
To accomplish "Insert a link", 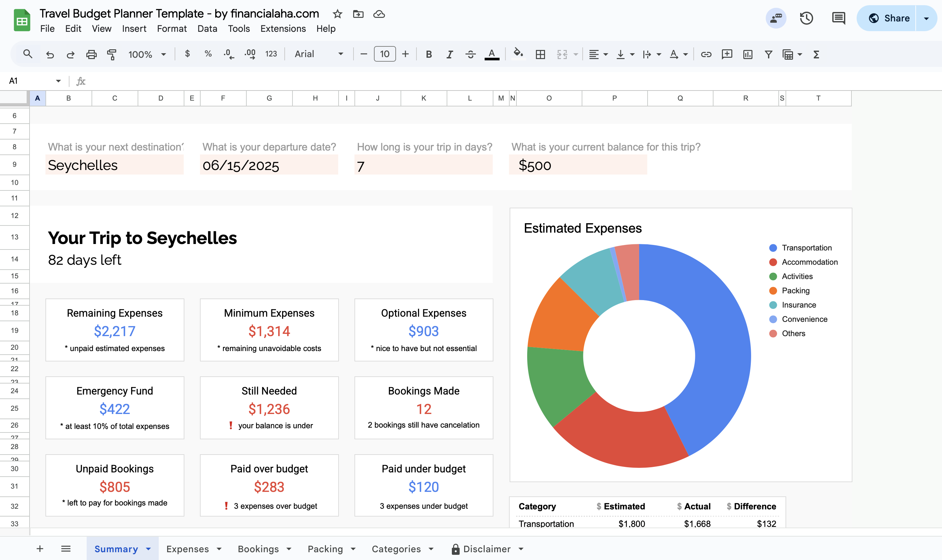I will [706, 54].
